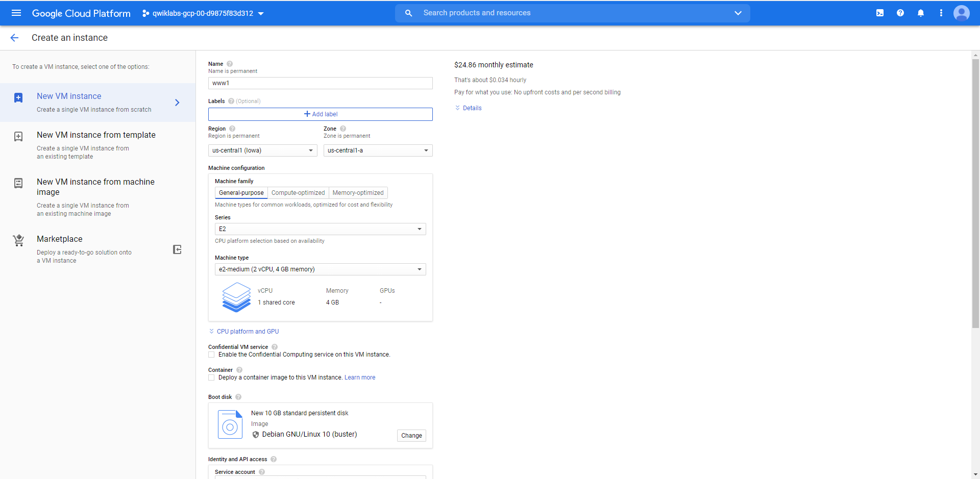Click the project selector icon
The image size is (980, 479).
tap(146, 13)
